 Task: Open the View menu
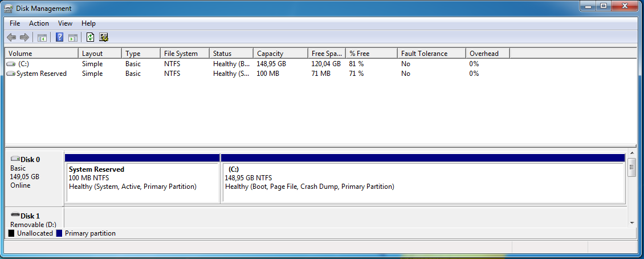(66, 23)
